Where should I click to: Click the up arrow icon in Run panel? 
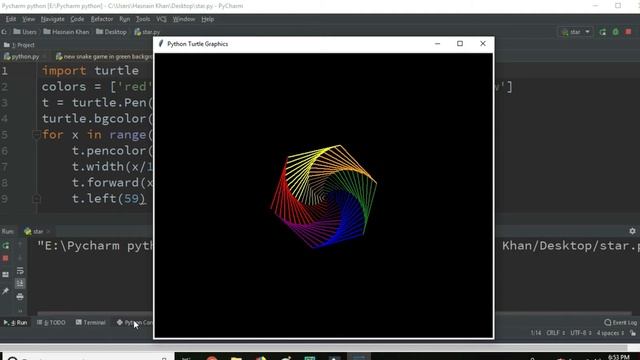click(x=20, y=245)
